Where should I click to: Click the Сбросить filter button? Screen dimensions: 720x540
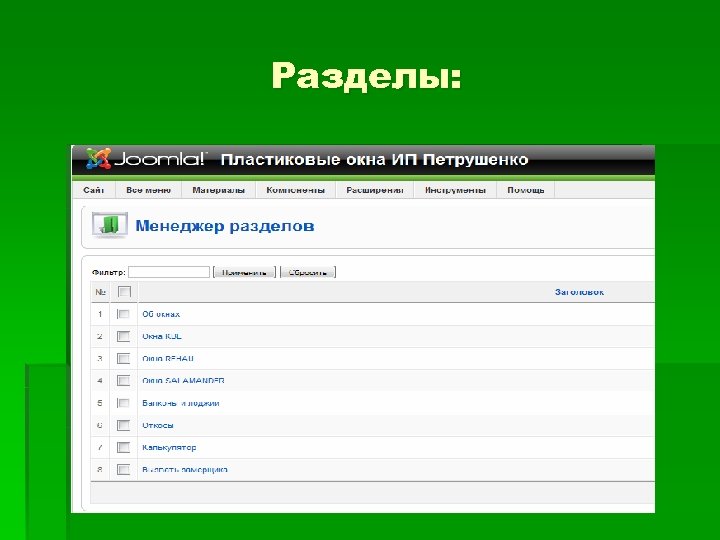click(x=308, y=272)
